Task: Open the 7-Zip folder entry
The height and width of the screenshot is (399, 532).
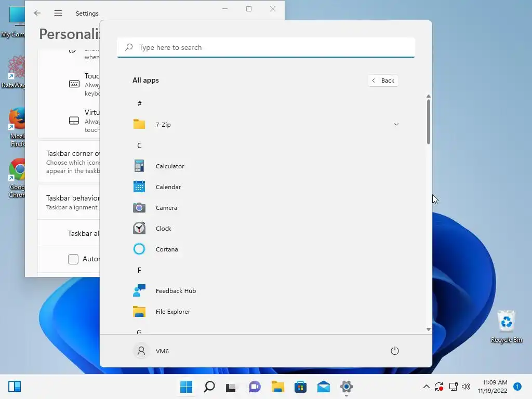Action: point(265,125)
